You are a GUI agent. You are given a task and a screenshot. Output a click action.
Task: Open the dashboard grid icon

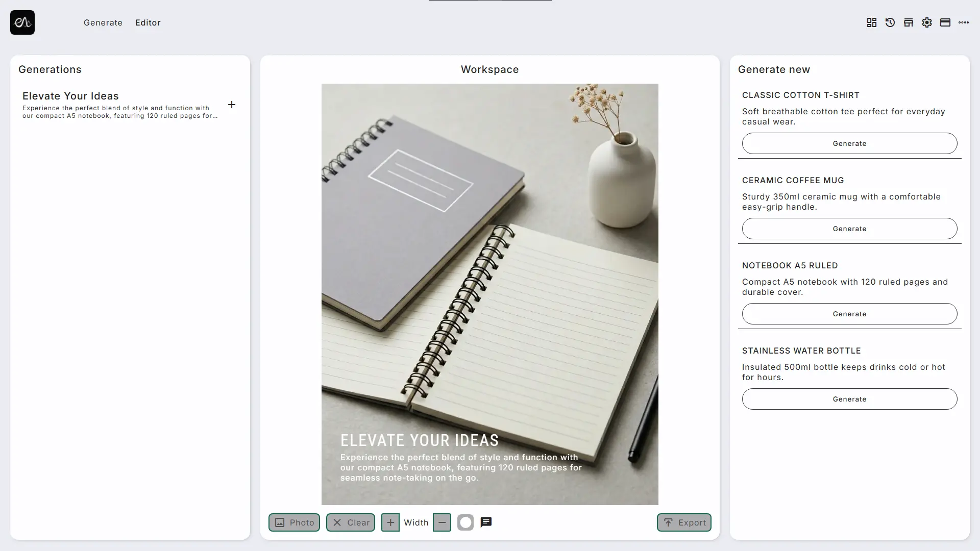(x=872, y=22)
